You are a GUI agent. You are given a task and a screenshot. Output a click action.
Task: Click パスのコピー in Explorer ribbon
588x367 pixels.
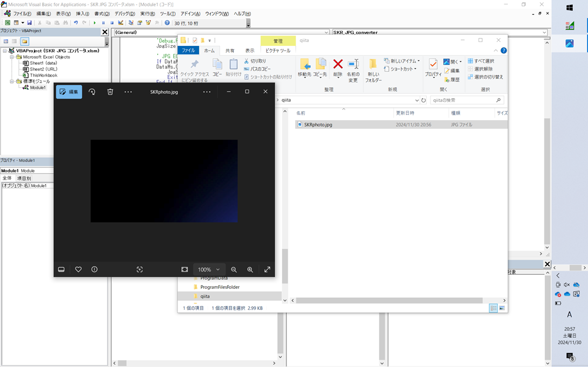(x=257, y=69)
